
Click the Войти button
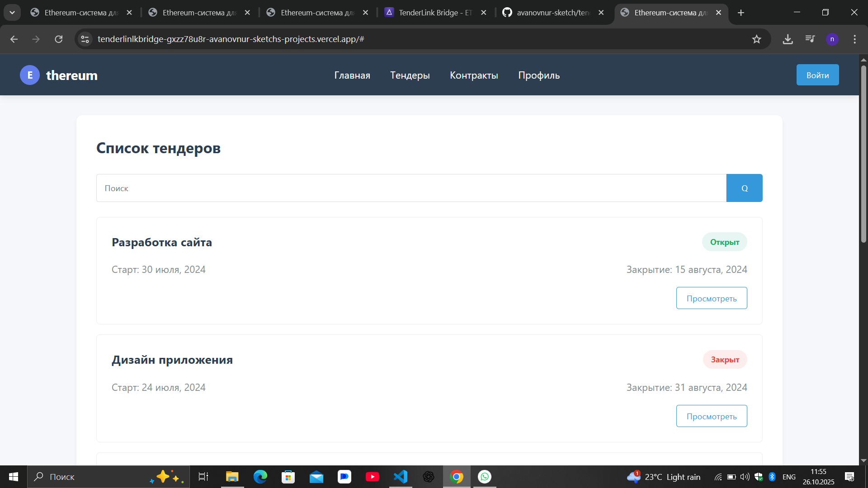[x=817, y=75]
